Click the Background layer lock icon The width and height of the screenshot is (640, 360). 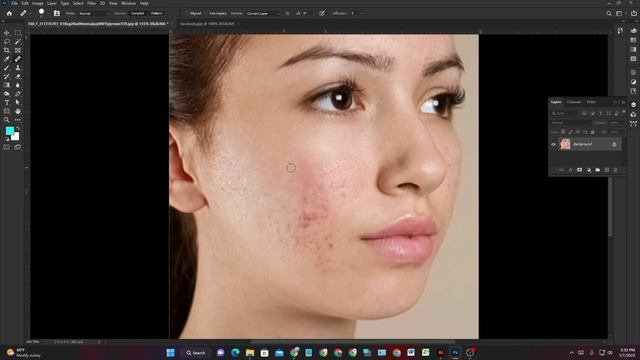pyautogui.click(x=614, y=144)
